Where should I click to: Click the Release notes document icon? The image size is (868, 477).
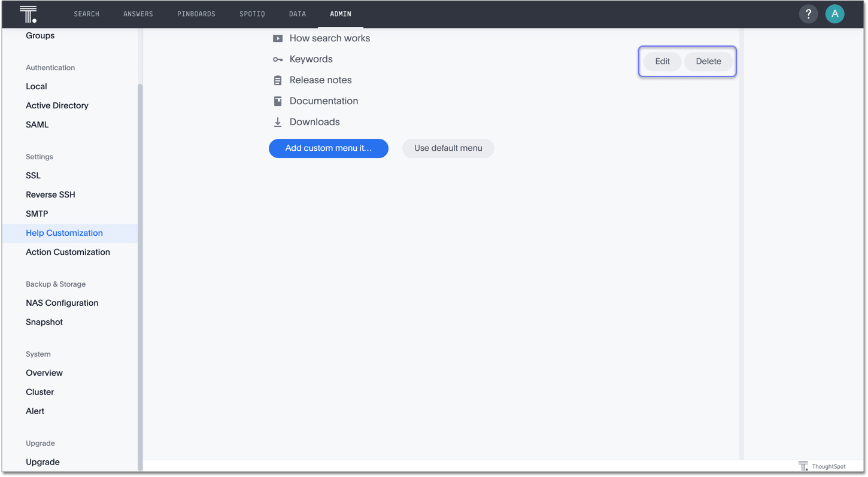point(278,80)
